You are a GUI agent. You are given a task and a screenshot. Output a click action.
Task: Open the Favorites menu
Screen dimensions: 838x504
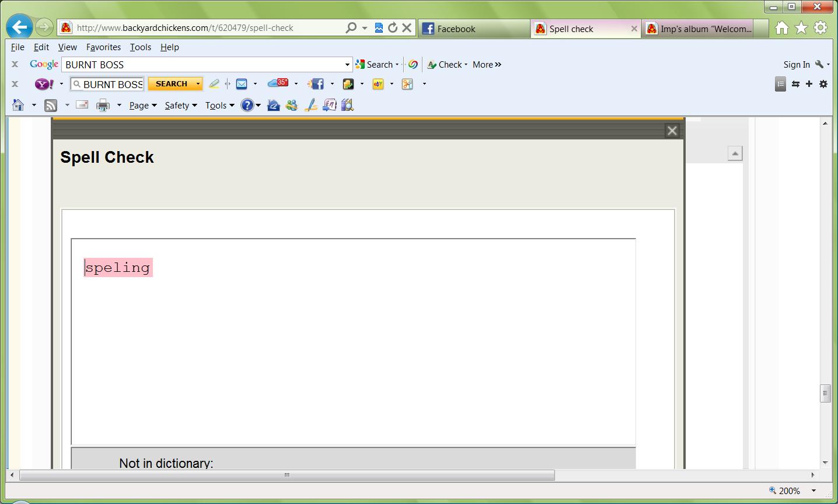point(103,47)
